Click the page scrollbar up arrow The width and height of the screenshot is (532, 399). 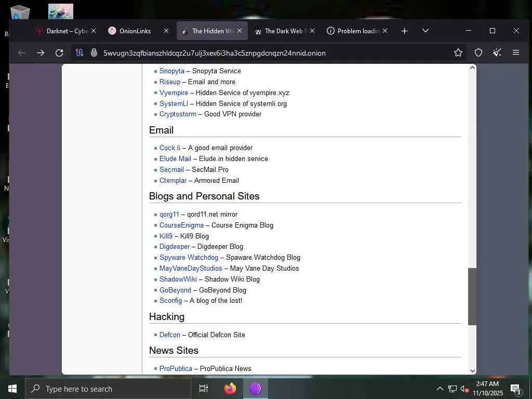tap(472, 68)
